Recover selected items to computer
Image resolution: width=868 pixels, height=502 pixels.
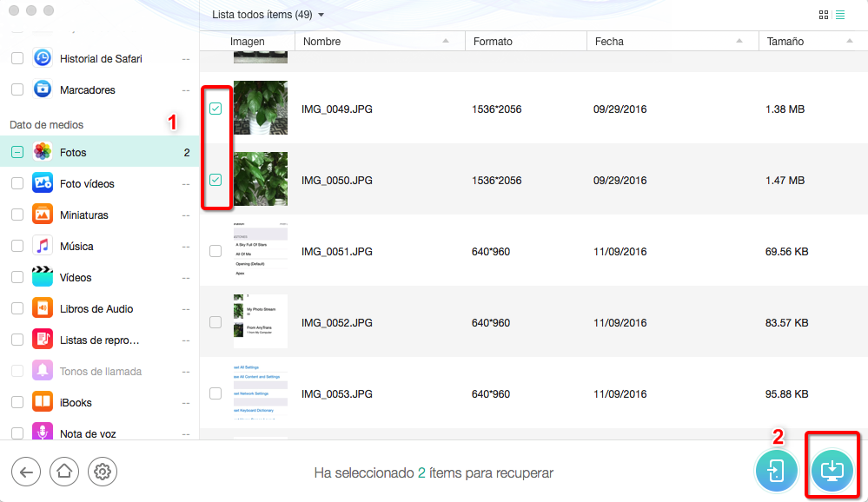[x=832, y=471]
